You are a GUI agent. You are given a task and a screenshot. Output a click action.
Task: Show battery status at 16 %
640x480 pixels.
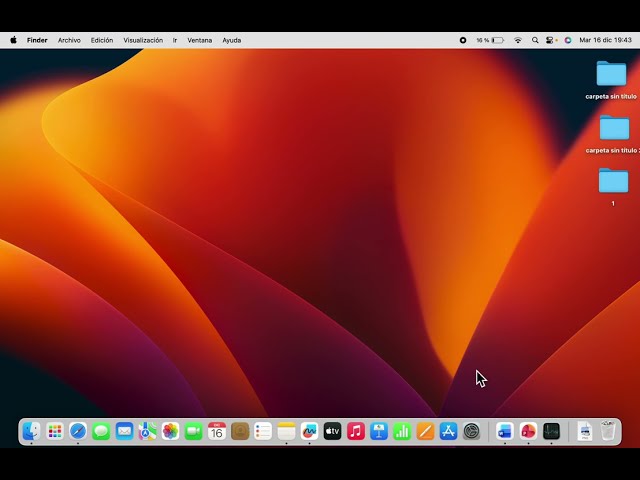[490, 40]
